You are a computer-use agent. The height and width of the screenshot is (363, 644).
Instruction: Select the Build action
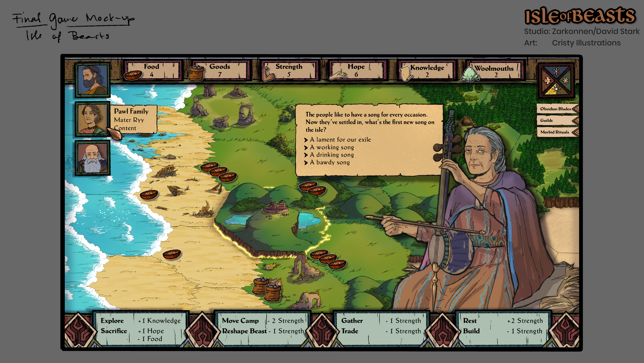pyautogui.click(x=471, y=331)
